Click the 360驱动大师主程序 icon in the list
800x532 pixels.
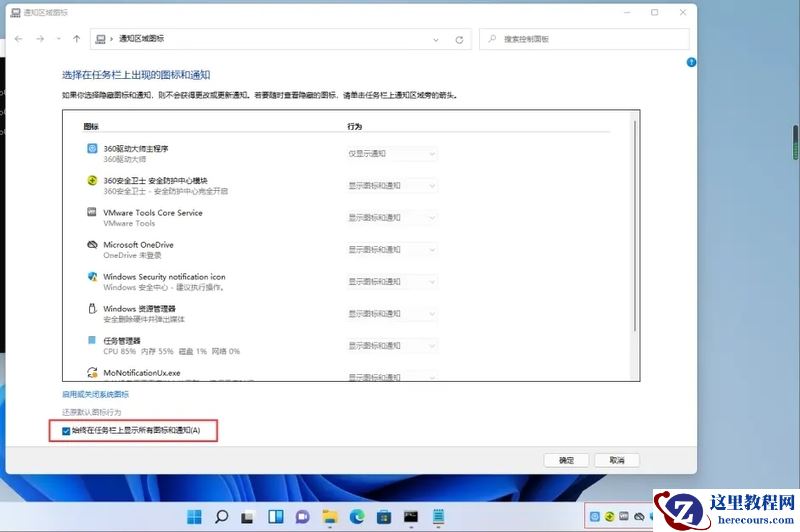92,148
